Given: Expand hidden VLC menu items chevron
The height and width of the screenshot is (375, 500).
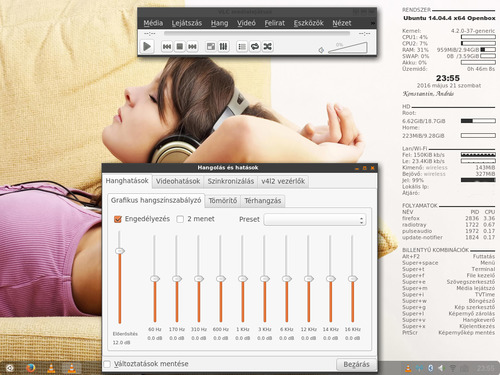Looking at the screenshot, I should tap(373, 23).
